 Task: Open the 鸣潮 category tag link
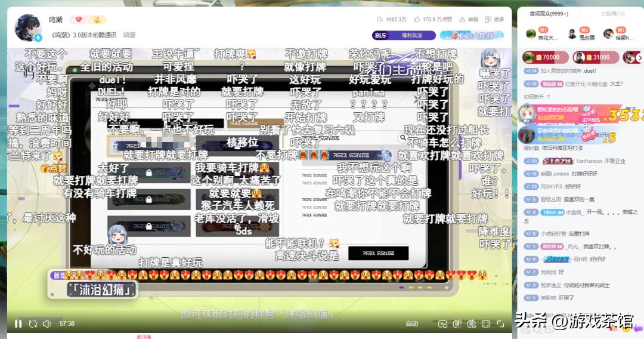click(129, 35)
